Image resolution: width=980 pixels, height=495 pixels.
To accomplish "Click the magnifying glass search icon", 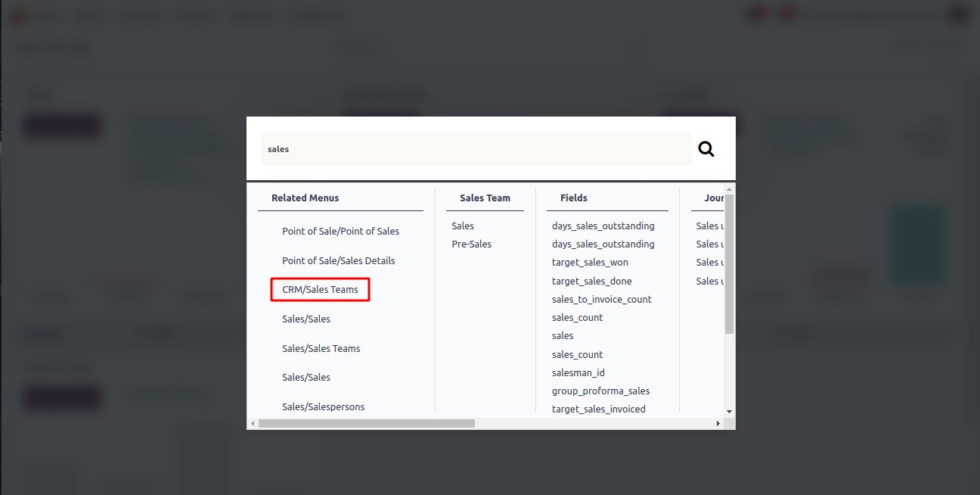I will pyautogui.click(x=706, y=149).
